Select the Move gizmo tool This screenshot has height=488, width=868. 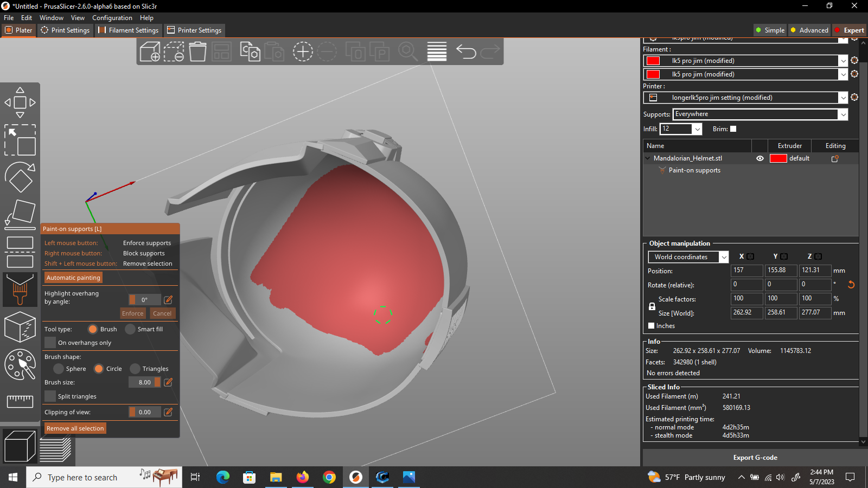coord(20,102)
